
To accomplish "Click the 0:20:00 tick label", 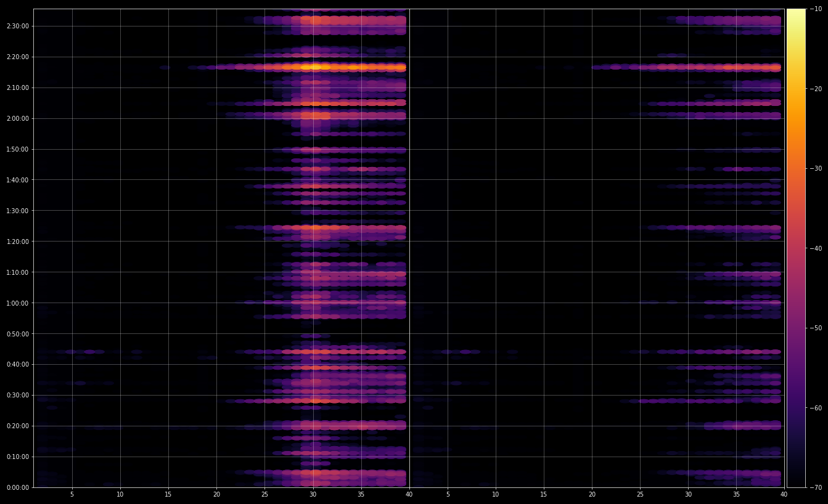I will pos(17,426).
